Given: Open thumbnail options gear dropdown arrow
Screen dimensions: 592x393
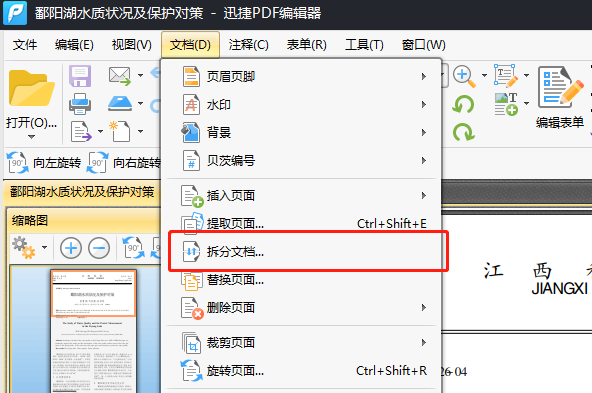Looking at the screenshot, I should coord(45,248).
